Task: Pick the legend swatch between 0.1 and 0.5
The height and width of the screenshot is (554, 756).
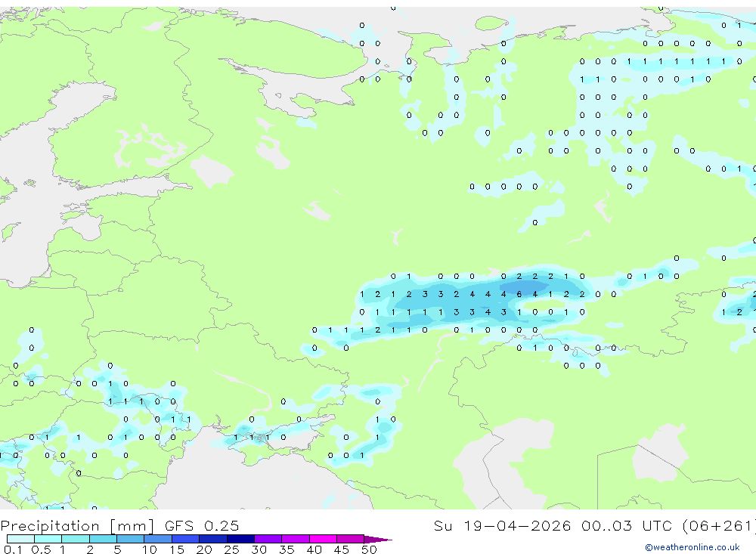Action: [x=20, y=539]
